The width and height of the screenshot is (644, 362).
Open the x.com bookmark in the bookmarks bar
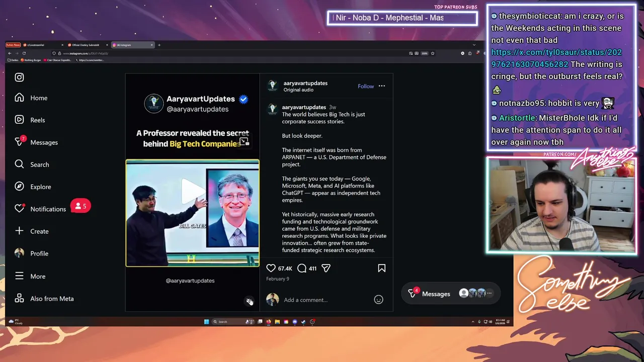tap(90, 60)
